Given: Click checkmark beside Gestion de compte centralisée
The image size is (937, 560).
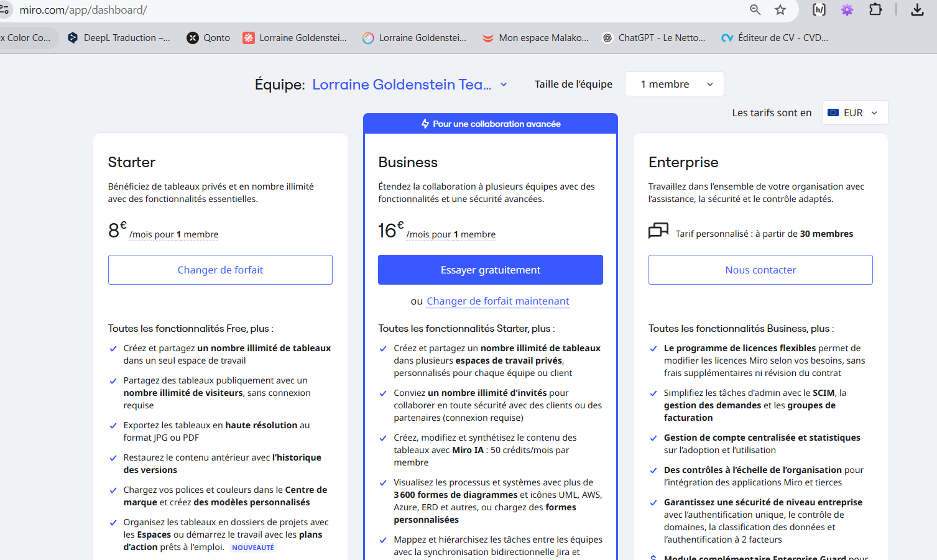Looking at the screenshot, I should [x=653, y=438].
